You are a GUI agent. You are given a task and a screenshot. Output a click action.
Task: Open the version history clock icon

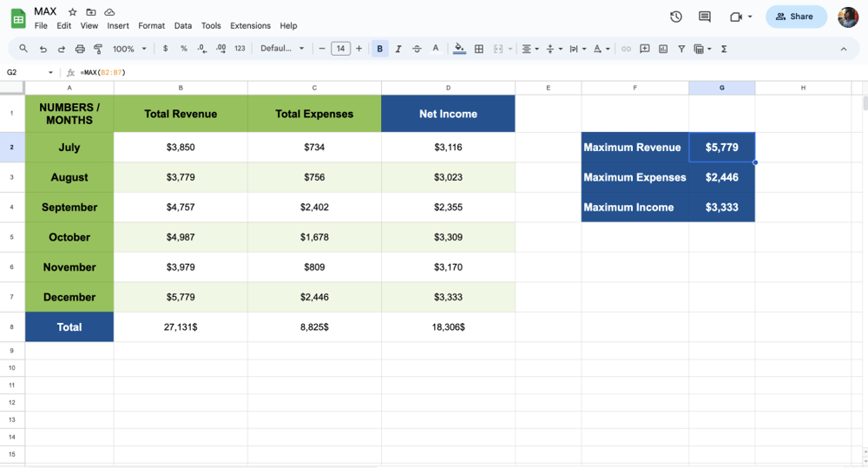coord(676,16)
